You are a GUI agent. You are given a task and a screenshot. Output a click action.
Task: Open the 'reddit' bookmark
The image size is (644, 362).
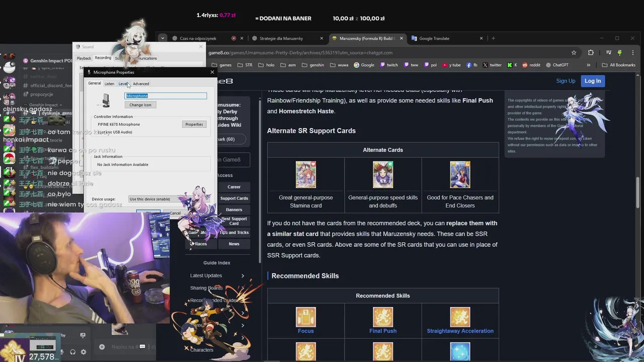pyautogui.click(x=531, y=65)
